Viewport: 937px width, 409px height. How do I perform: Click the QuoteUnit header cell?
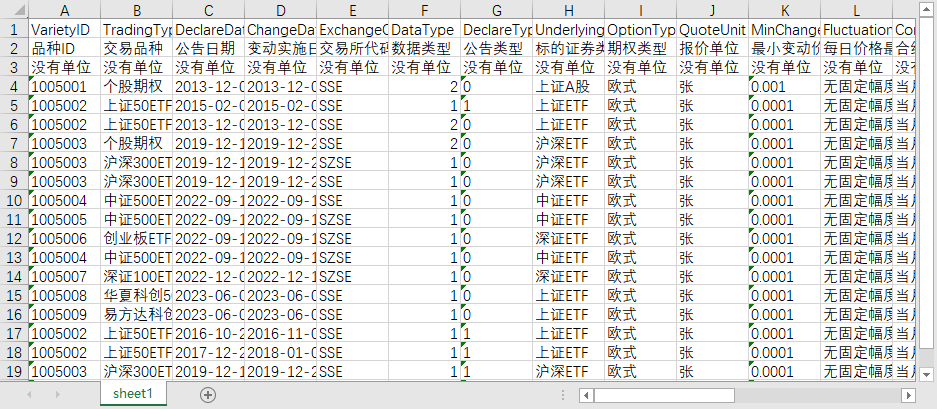712,29
